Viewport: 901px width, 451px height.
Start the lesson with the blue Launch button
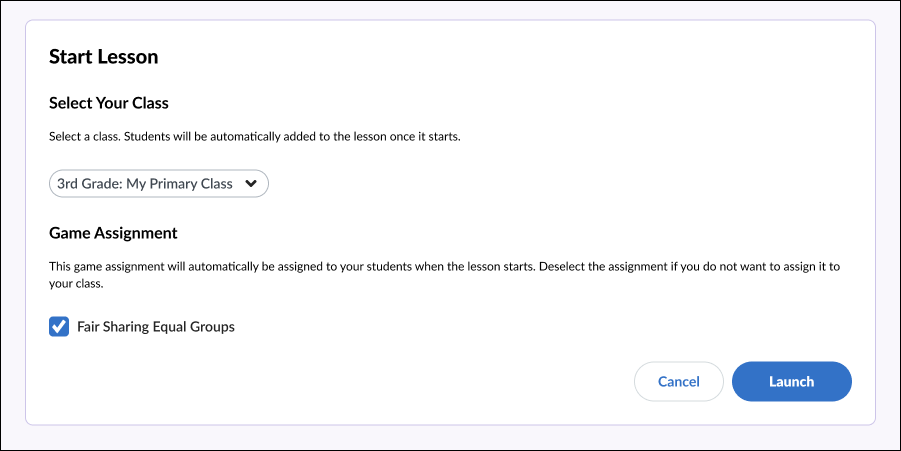[791, 381]
